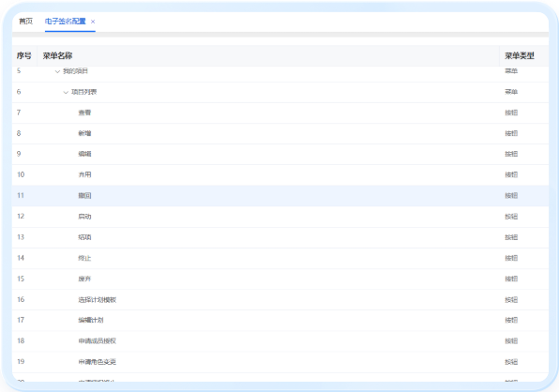The width and height of the screenshot is (559, 392).
Task: Select the 编辑计划 row
Action: pos(280,321)
